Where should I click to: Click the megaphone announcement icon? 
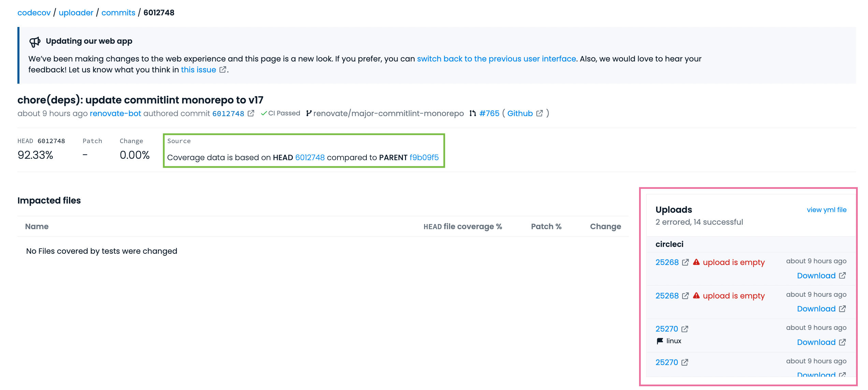pyautogui.click(x=35, y=42)
